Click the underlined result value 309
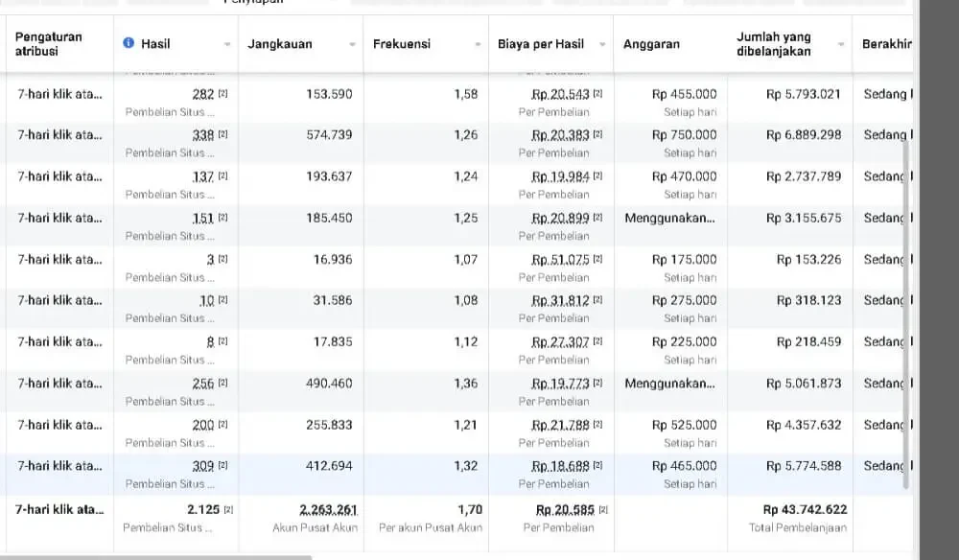Viewport: 959px width, 560px height. coord(202,466)
